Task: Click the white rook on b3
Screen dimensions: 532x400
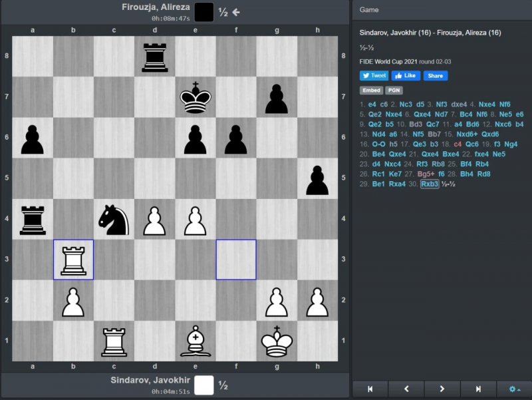Action: [73, 260]
